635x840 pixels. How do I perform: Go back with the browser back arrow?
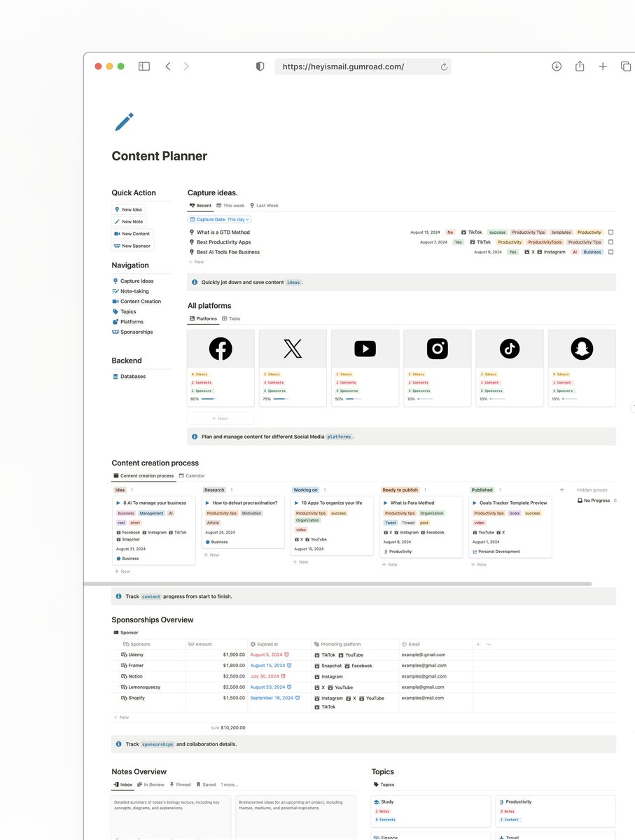tap(168, 66)
